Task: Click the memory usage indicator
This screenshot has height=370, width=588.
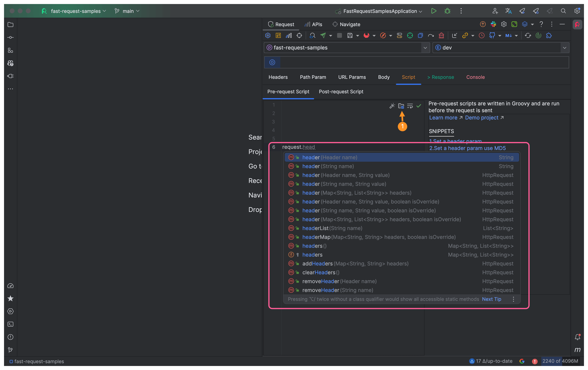Action: point(560,361)
